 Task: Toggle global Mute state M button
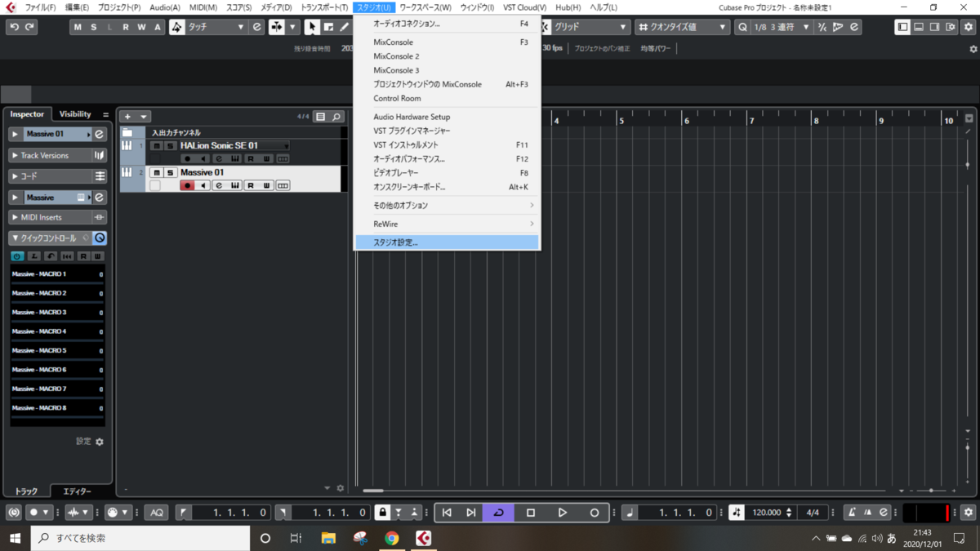coord(78,27)
